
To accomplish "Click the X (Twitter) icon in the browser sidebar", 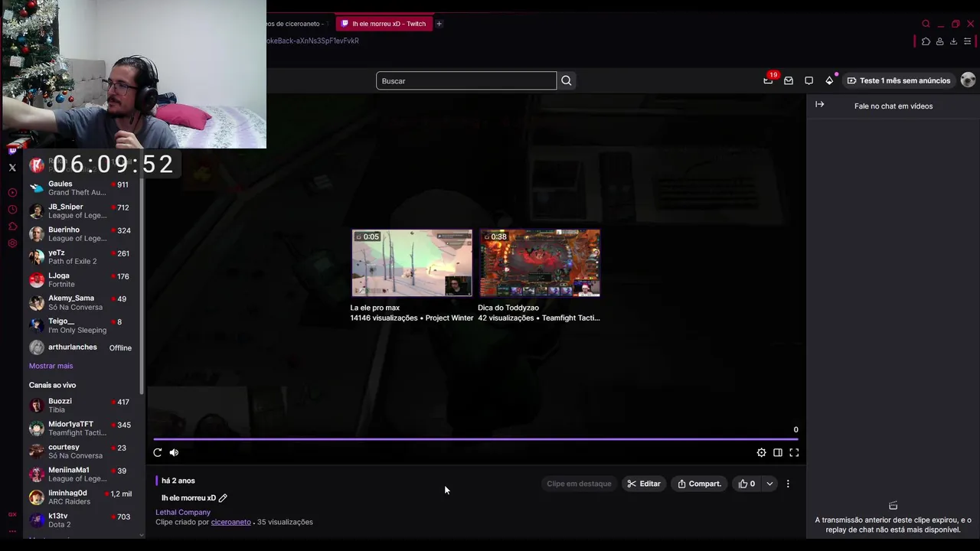I will [x=12, y=168].
